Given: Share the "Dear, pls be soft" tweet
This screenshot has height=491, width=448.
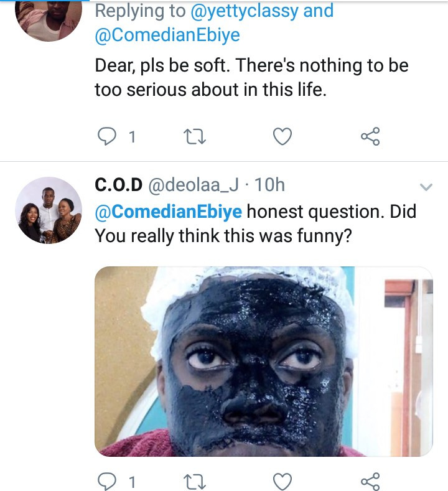Looking at the screenshot, I should click(x=371, y=136).
